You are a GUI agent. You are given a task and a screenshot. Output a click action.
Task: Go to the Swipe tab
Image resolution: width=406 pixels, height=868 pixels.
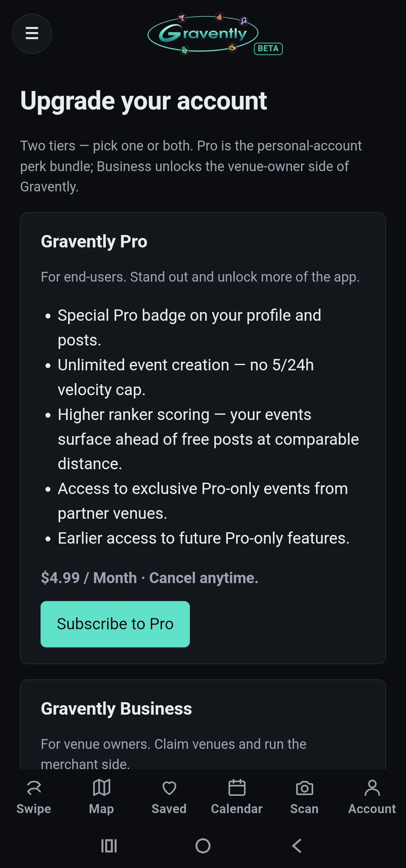click(34, 797)
